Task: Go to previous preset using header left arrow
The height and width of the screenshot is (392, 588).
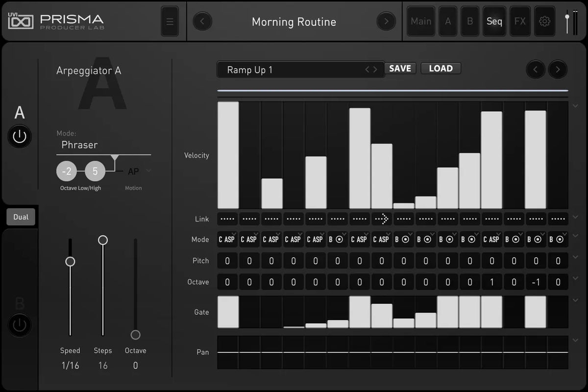Action: tap(202, 22)
